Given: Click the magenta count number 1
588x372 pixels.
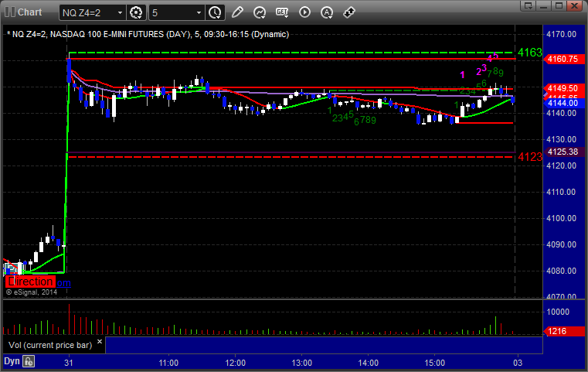Looking at the screenshot, I should (462, 75).
